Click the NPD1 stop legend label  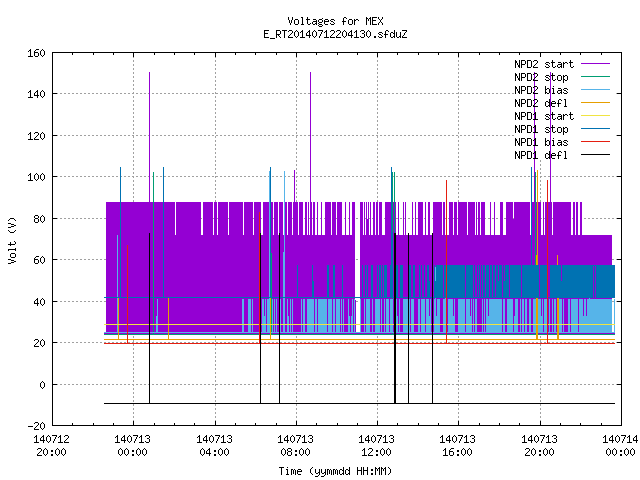541,129
